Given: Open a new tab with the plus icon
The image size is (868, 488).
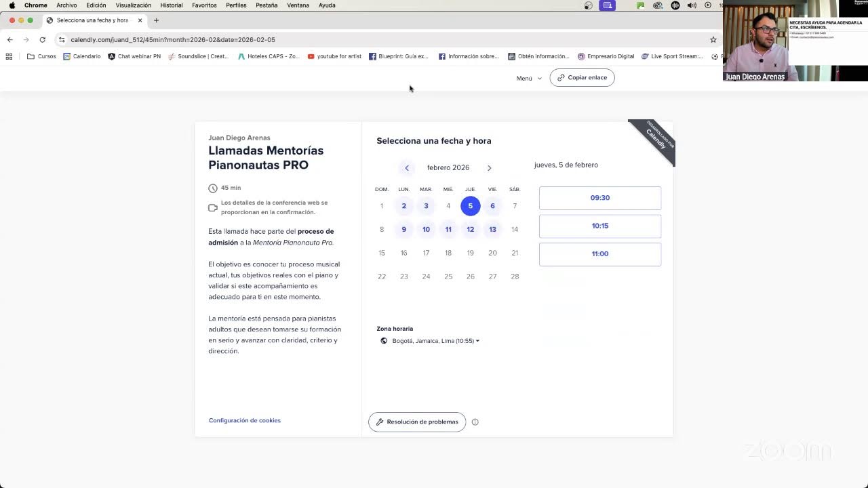Looking at the screenshot, I should 156,20.
